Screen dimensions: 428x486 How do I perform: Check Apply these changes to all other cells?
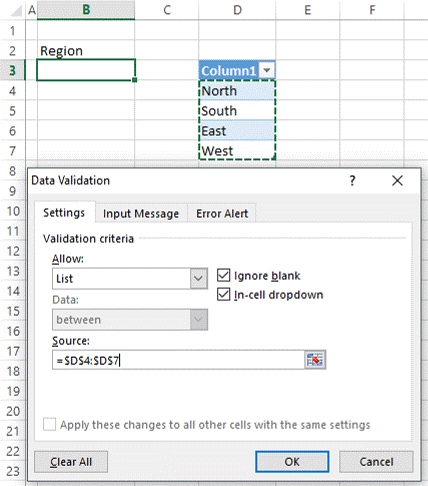(x=49, y=425)
